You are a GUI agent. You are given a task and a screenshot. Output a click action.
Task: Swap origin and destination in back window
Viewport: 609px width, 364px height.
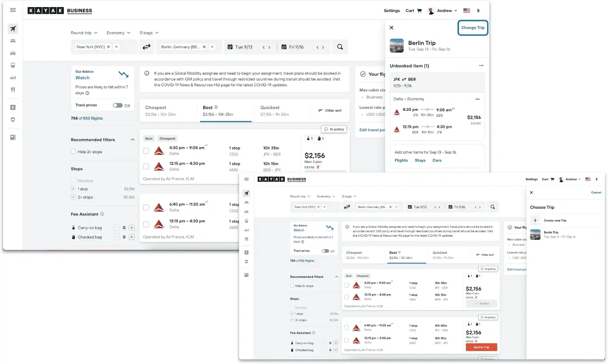coord(146,47)
